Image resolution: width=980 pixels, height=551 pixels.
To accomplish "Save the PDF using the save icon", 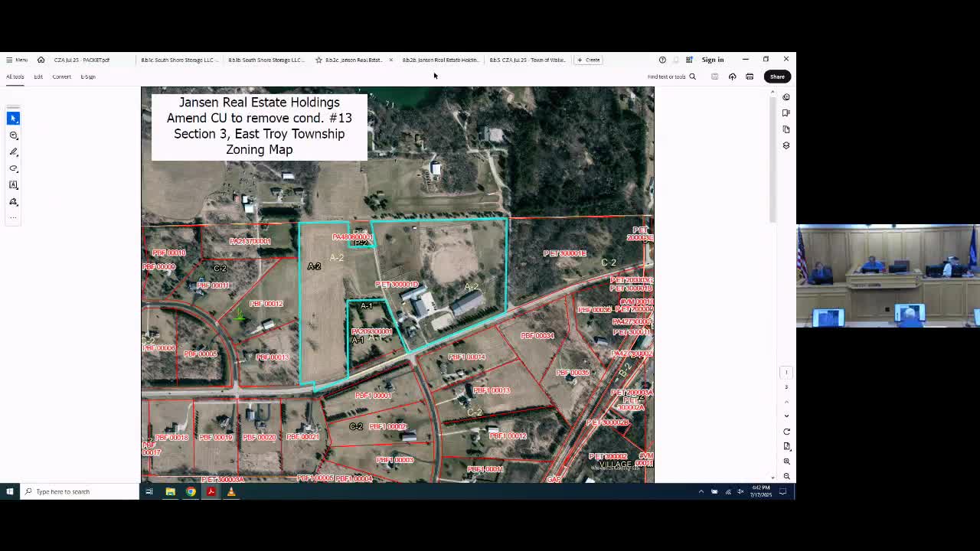I will (x=714, y=77).
